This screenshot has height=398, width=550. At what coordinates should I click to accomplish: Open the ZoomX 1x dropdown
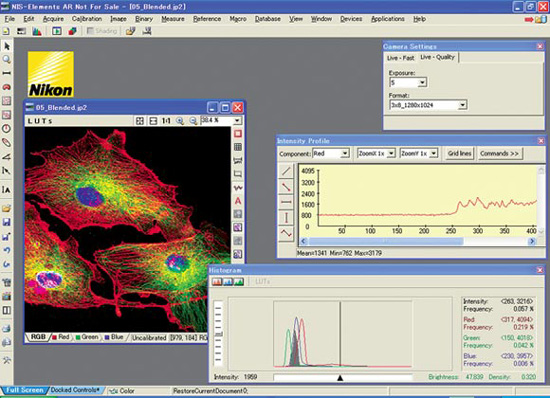391,154
